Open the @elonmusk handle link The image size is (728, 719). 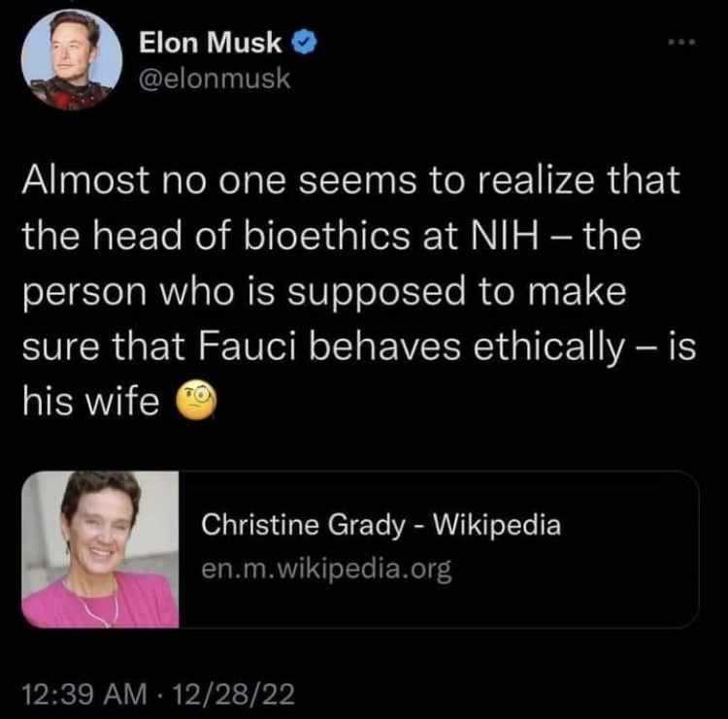(x=215, y=79)
